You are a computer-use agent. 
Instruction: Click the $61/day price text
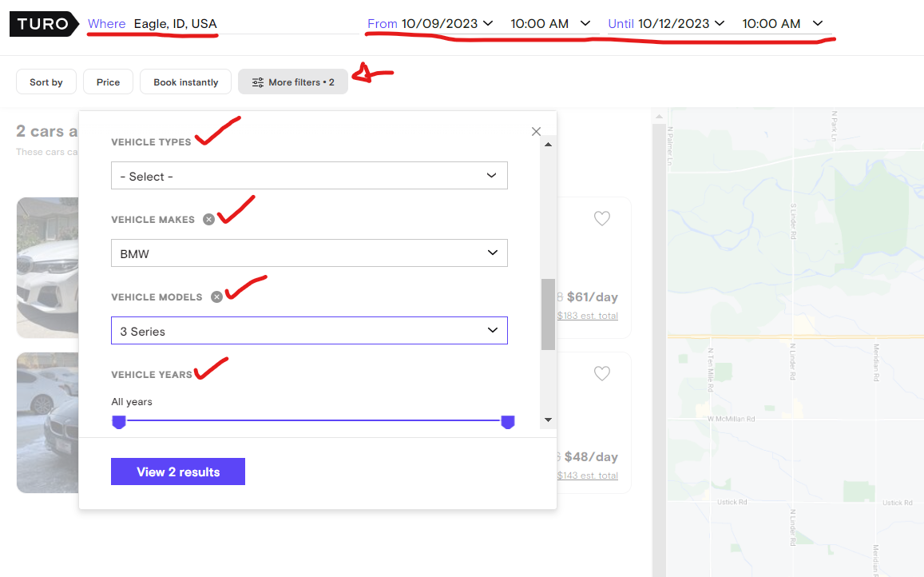pos(593,296)
